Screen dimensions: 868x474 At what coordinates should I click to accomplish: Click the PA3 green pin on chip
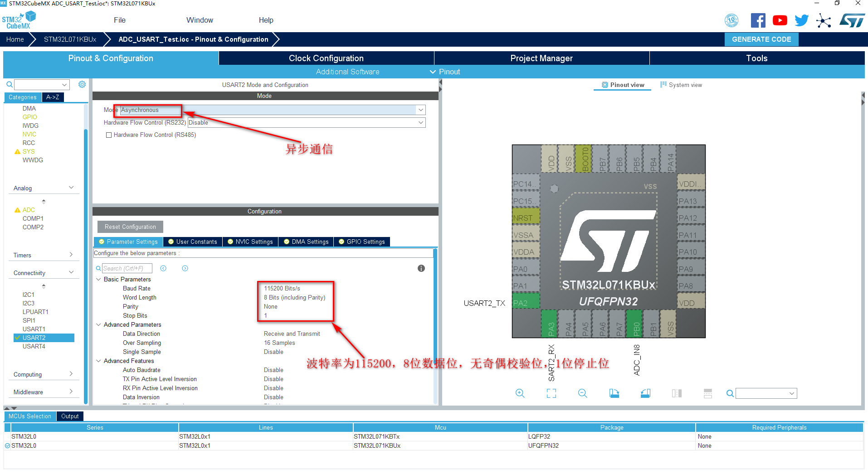click(x=549, y=324)
